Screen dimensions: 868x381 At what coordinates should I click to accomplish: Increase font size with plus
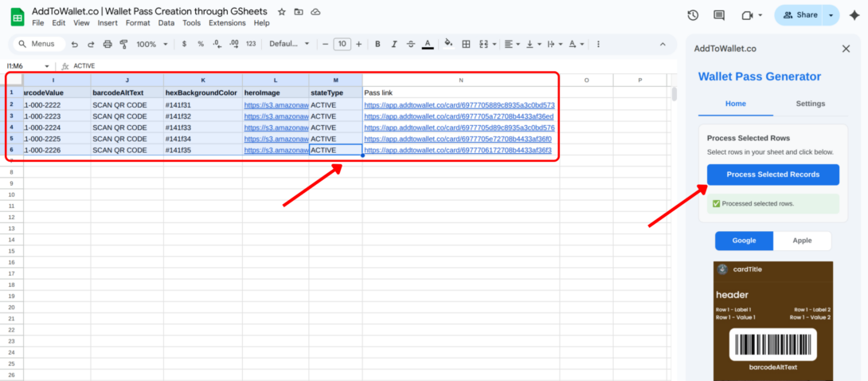point(358,45)
